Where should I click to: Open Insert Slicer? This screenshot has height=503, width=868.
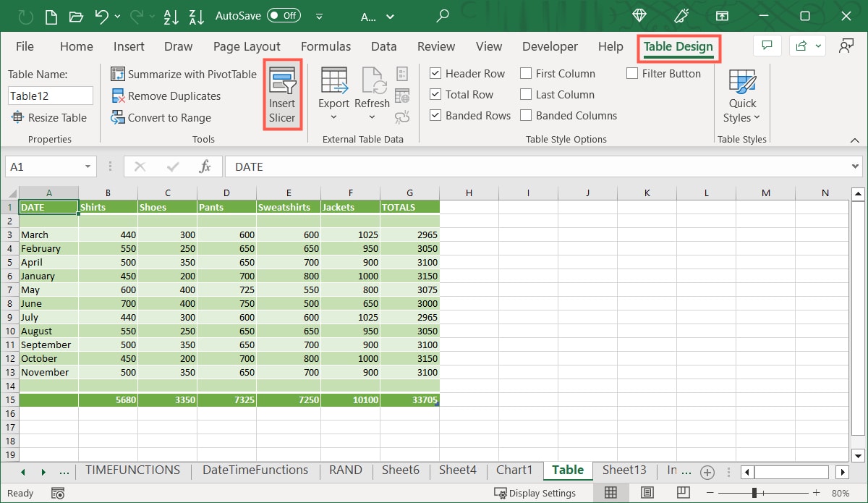coord(282,94)
